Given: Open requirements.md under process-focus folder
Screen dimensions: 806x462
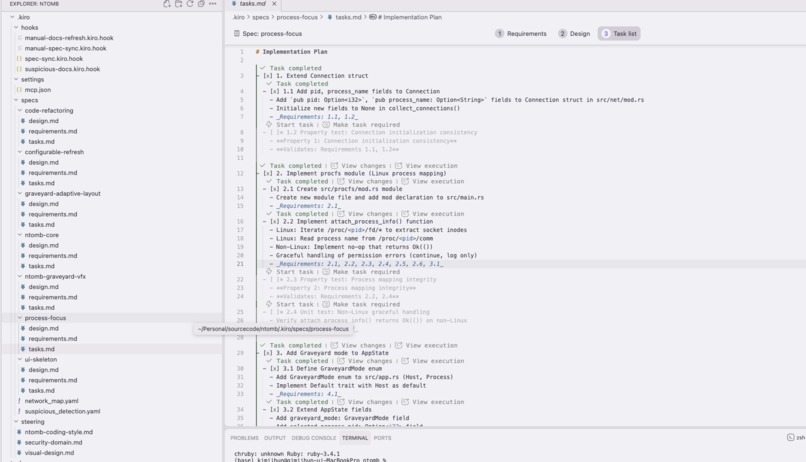Looking at the screenshot, I should click(52, 339).
